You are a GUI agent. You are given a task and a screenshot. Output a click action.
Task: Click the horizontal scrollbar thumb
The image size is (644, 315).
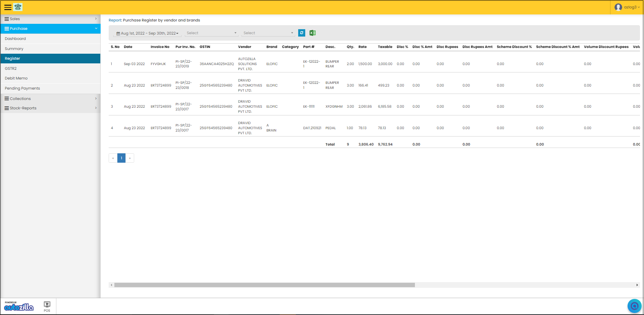point(265,285)
